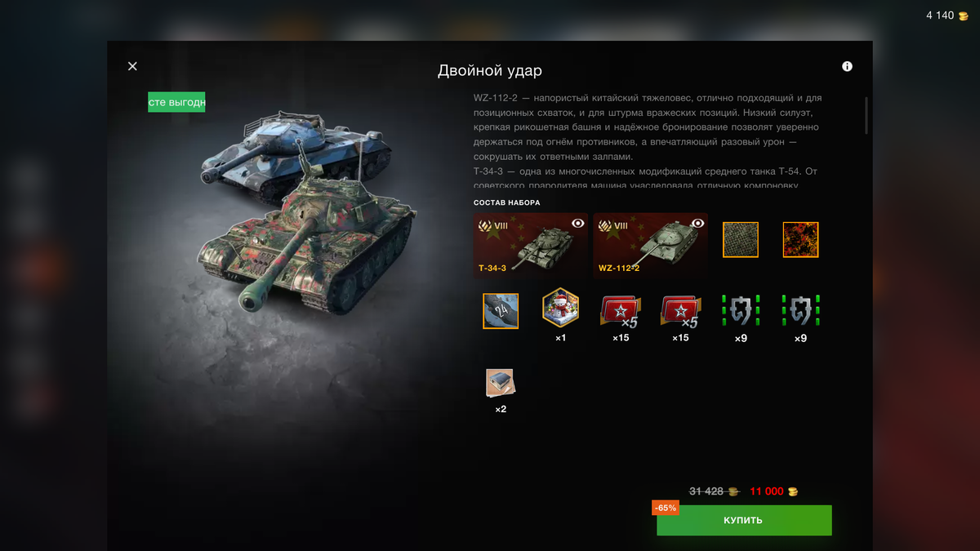Screen dimensions: 980x551
Task: Select the WZ-112-2 tank card
Action: tap(651, 246)
